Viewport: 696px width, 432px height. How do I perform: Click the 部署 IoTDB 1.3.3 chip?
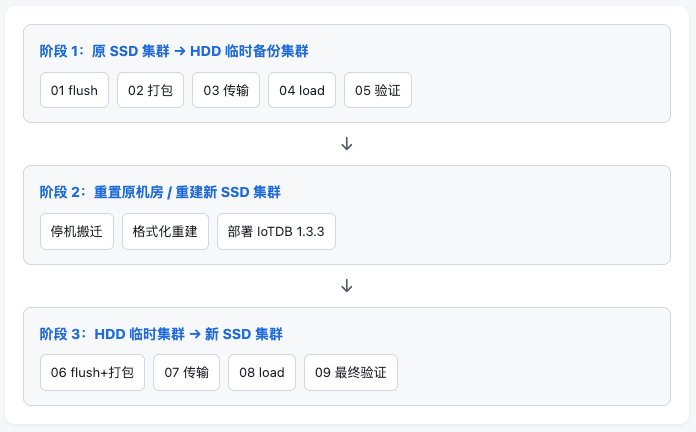[x=276, y=231]
